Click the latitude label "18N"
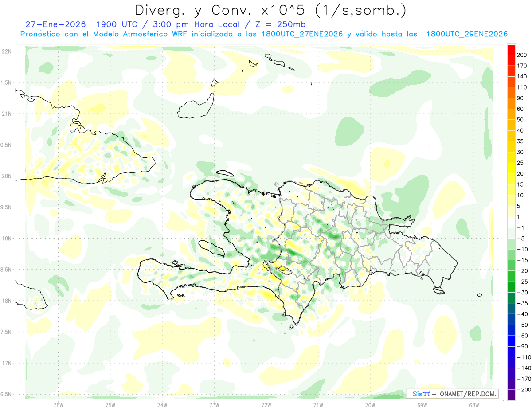 pos(7,301)
